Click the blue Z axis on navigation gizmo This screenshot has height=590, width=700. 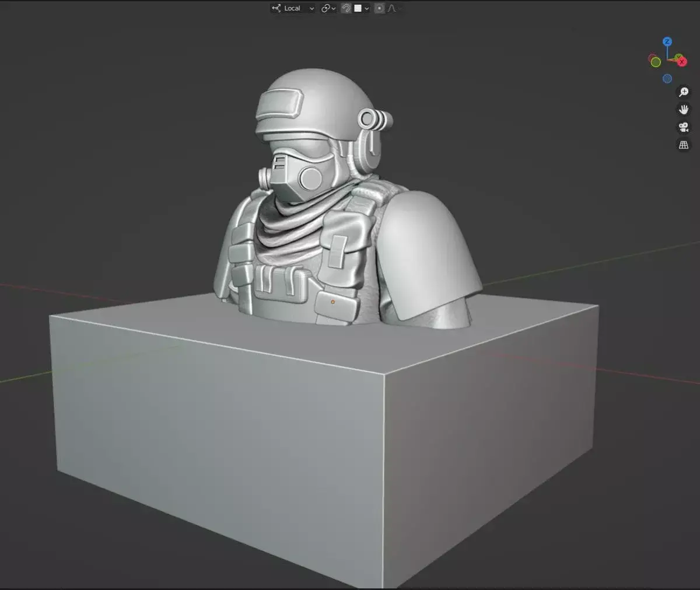point(667,41)
